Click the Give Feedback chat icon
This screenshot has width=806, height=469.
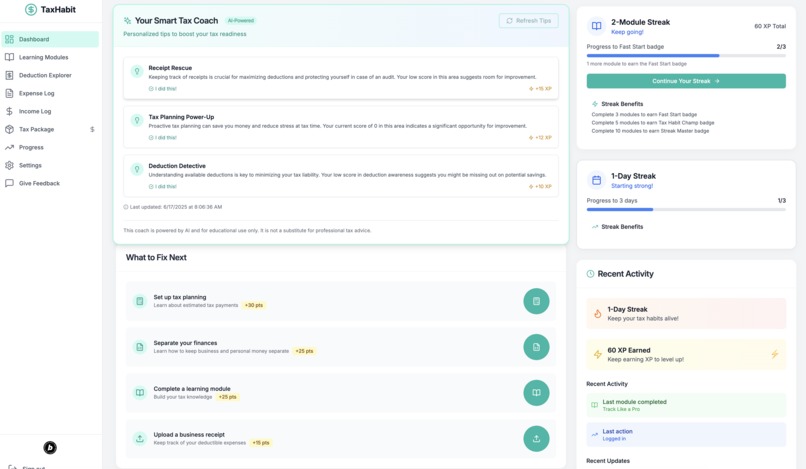(x=9, y=183)
